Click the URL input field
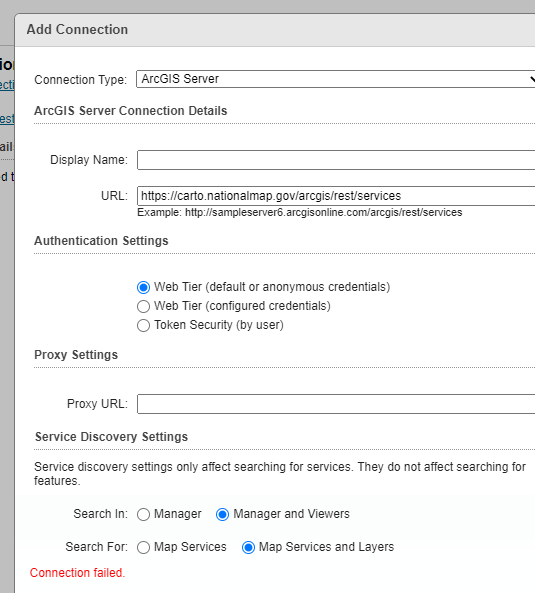The width and height of the screenshot is (535, 593). [x=336, y=196]
